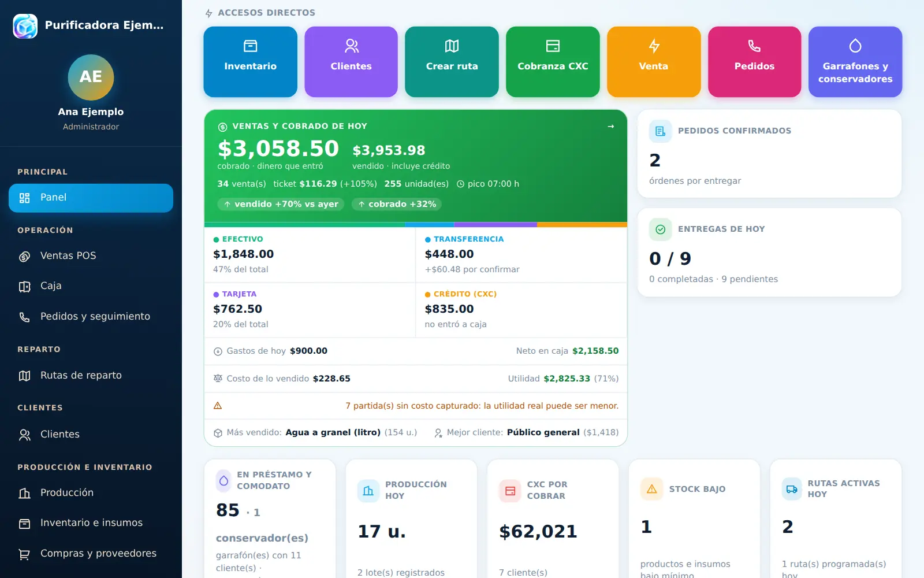Click the Gastos de hoy $900.00 value

point(308,351)
